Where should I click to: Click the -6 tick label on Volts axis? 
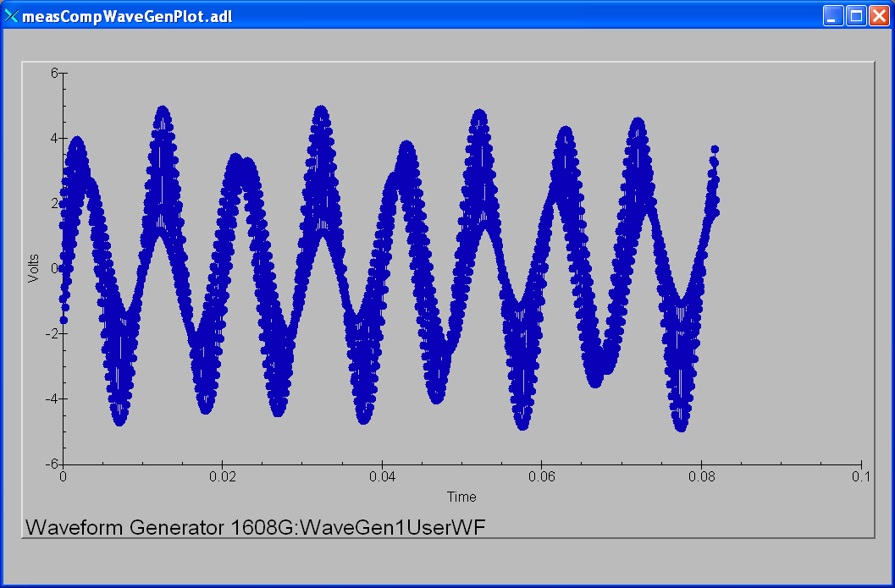coord(52,464)
